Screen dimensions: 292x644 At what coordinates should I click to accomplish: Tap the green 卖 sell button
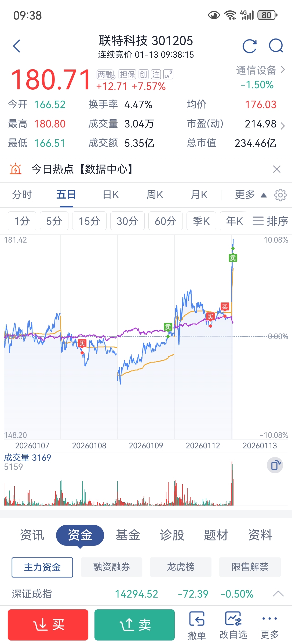134,625
